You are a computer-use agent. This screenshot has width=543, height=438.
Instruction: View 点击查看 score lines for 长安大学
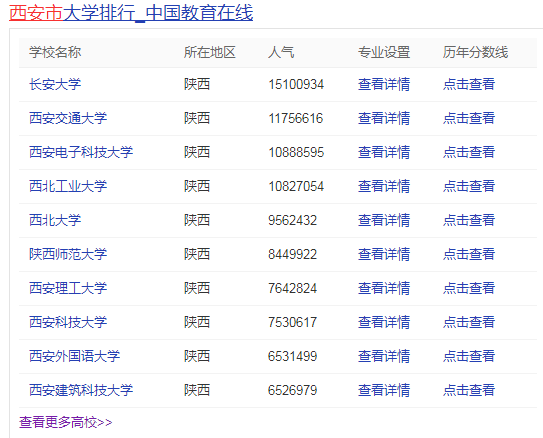point(469,84)
